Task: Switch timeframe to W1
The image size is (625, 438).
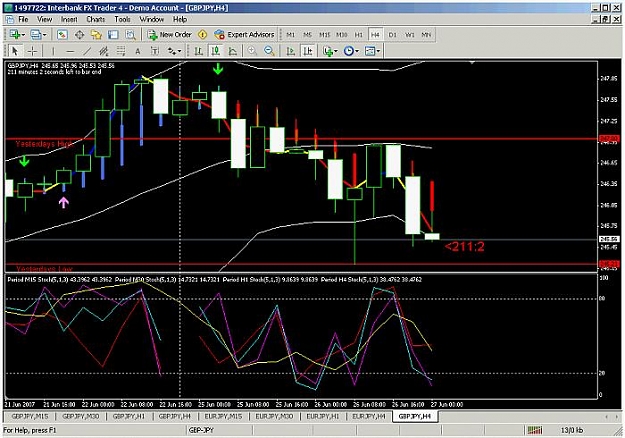Action: [410, 35]
